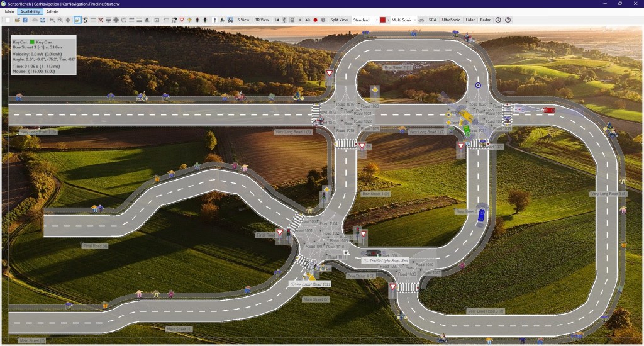Switch to the Admin menu

coord(52,12)
